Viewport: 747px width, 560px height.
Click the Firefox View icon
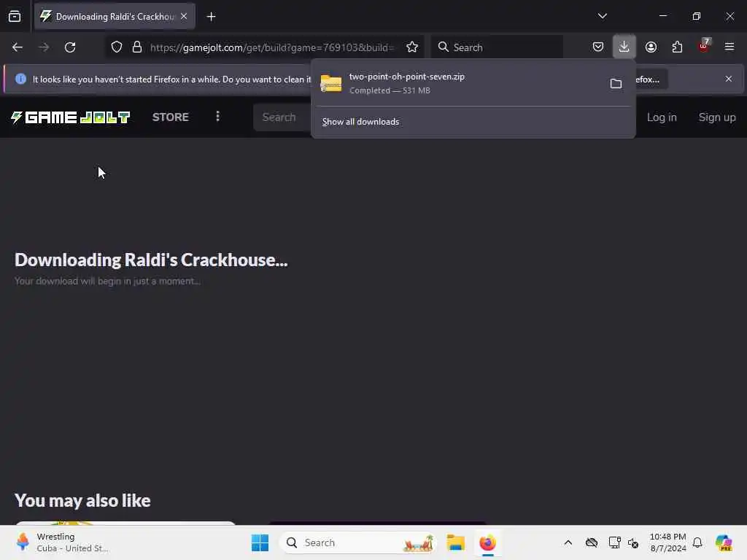[x=15, y=16]
